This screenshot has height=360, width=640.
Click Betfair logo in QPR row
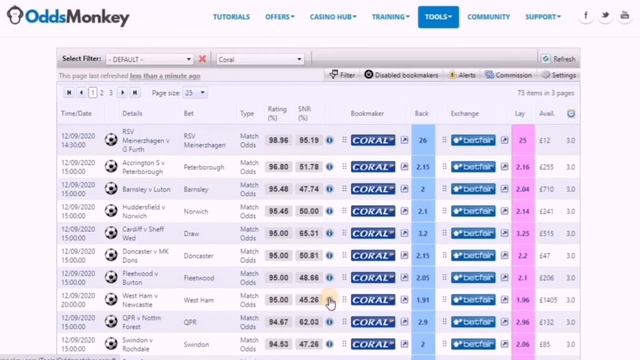[x=473, y=322]
